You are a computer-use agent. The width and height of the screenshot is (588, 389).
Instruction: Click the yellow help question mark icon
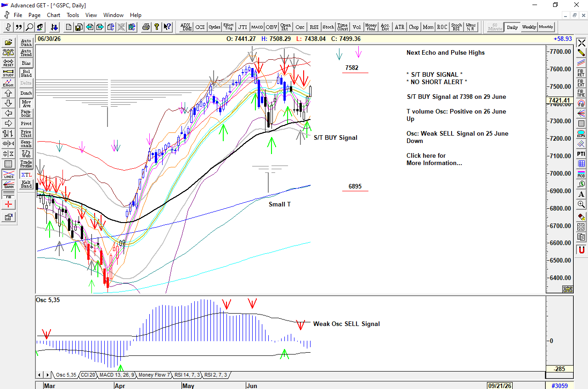[x=157, y=27]
